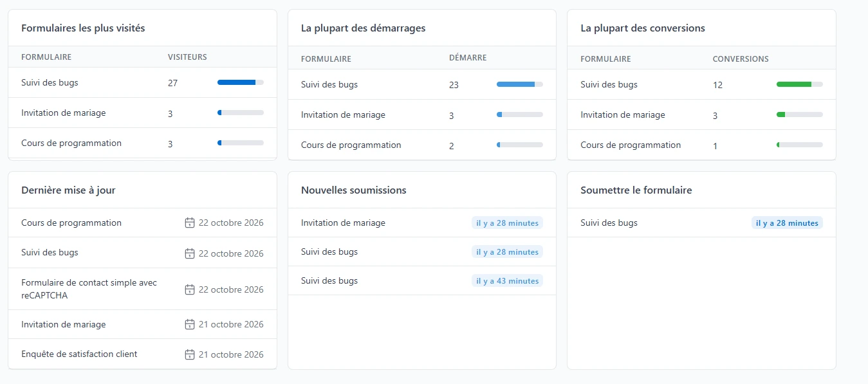Open Cours de programmation in conversions table
This screenshot has height=384, width=868.
[x=631, y=145]
